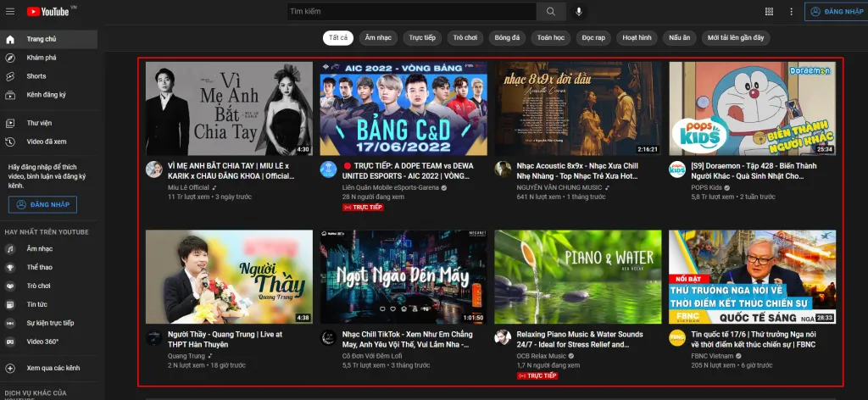The width and height of the screenshot is (868, 400).
Task: Open the three-dot settings menu
Action: [791, 12]
